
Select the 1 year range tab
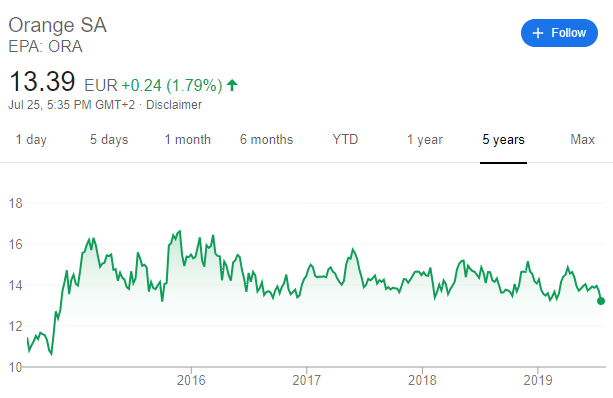click(425, 140)
